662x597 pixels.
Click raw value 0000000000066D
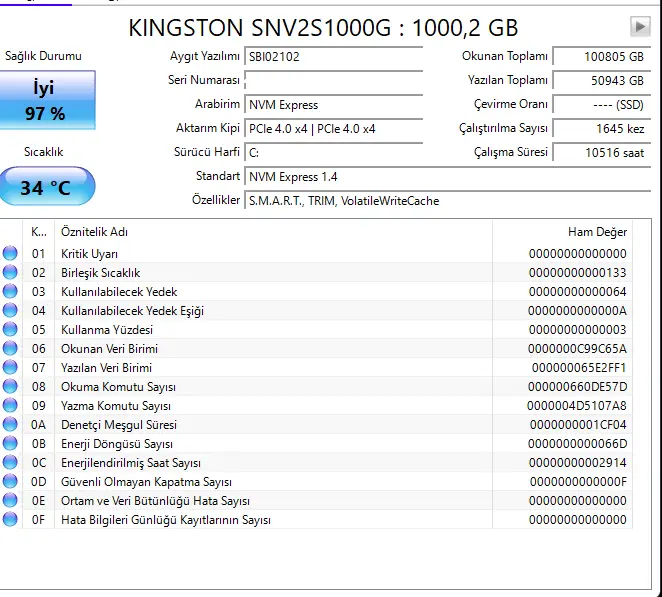pos(578,444)
